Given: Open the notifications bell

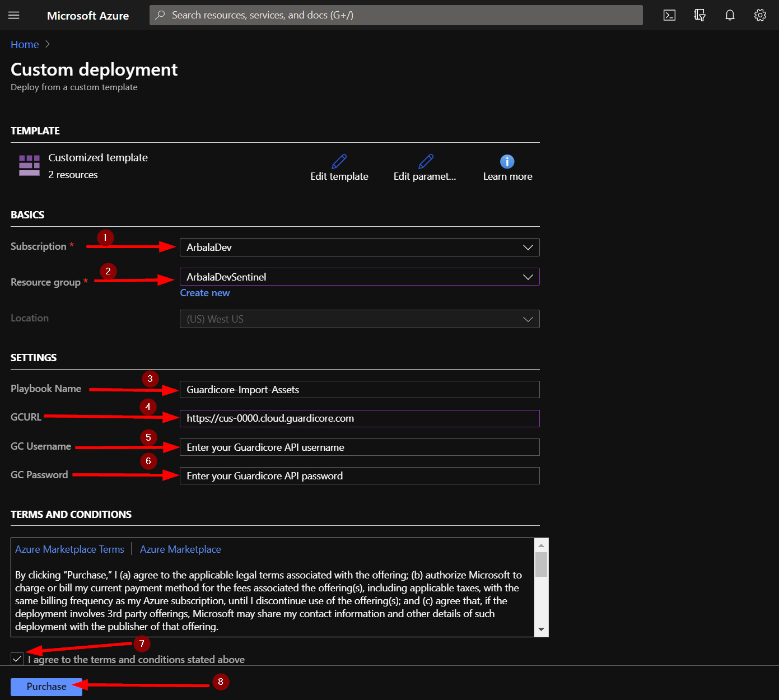Looking at the screenshot, I should tap(730, 15).
